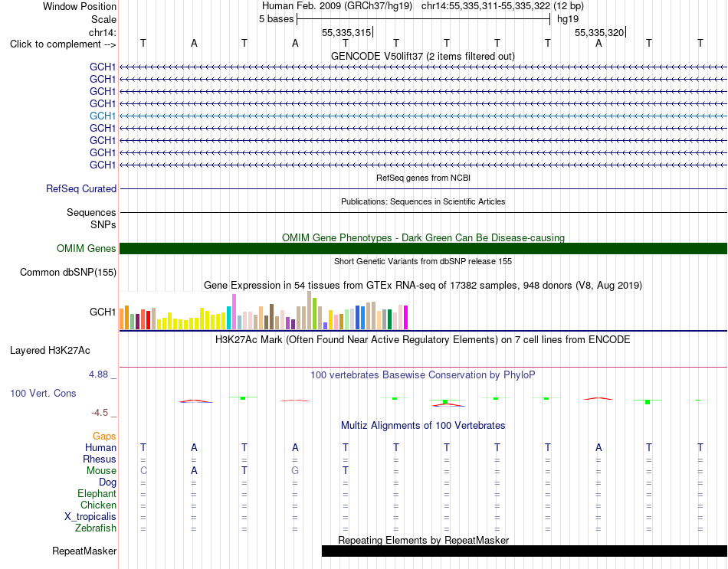Click the 55,335,320 position marker
This screenshot has width=728, height=569.
599,32
